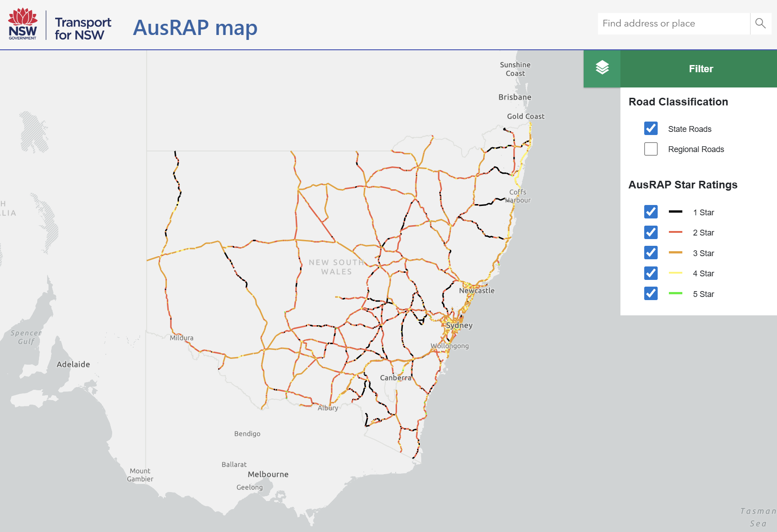Click the green 5 Star legend line
Image resolution: width=777 pixels, height=532 pixels.
675,293
